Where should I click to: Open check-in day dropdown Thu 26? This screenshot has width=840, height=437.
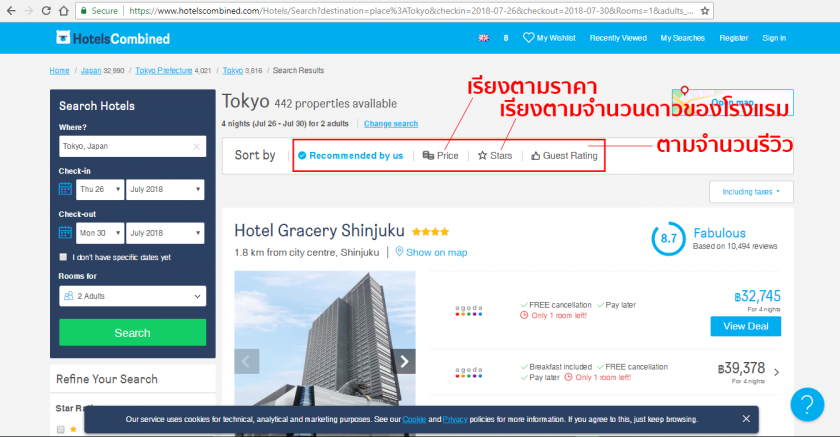(100, 190)
